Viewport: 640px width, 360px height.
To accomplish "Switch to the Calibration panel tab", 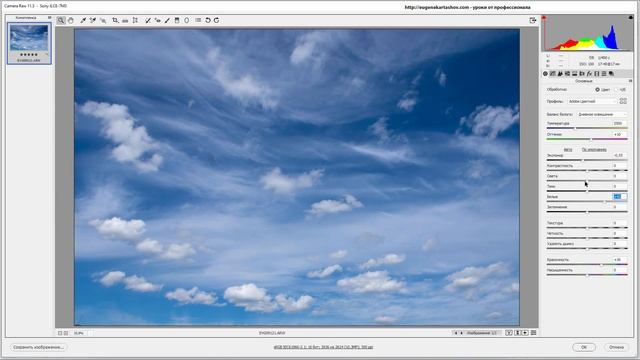I will (597, 73).
